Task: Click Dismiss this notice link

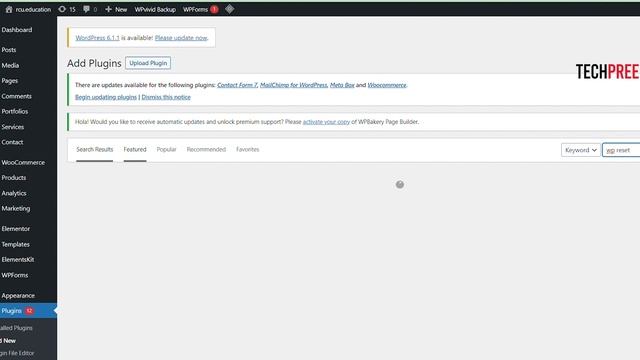Action: tap(166, 97)
